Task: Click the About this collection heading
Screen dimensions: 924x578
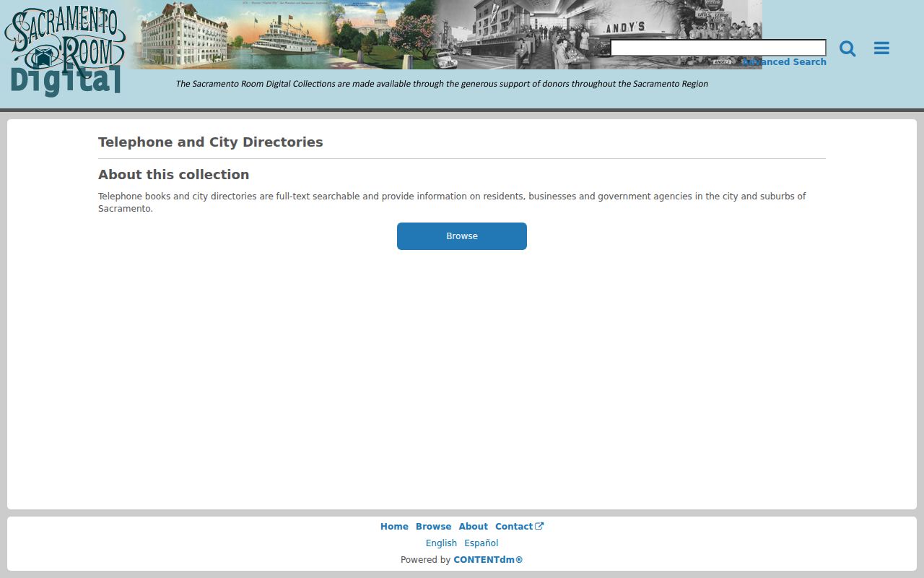Action: click(x=174, y=175)
